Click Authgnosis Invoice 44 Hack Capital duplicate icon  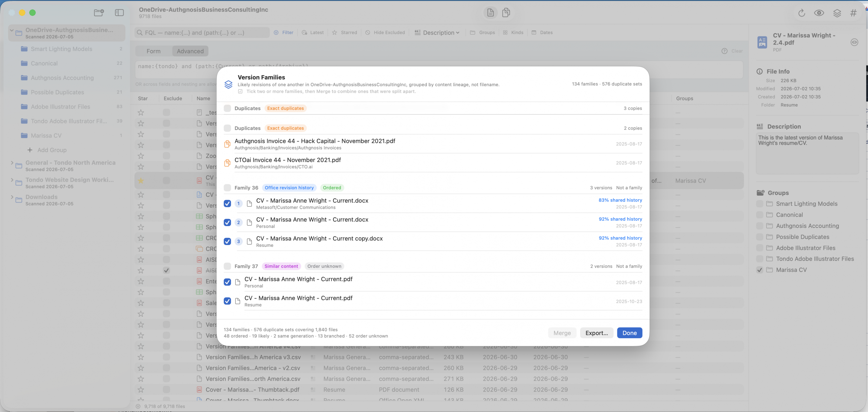pyautogui.click(x=228, y=144)
